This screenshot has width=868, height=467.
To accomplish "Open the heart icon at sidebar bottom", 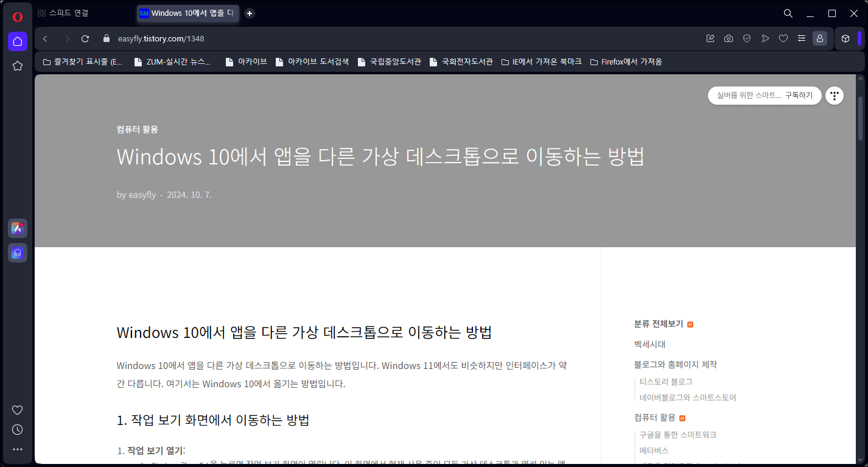I will click(x=18, y=410).
